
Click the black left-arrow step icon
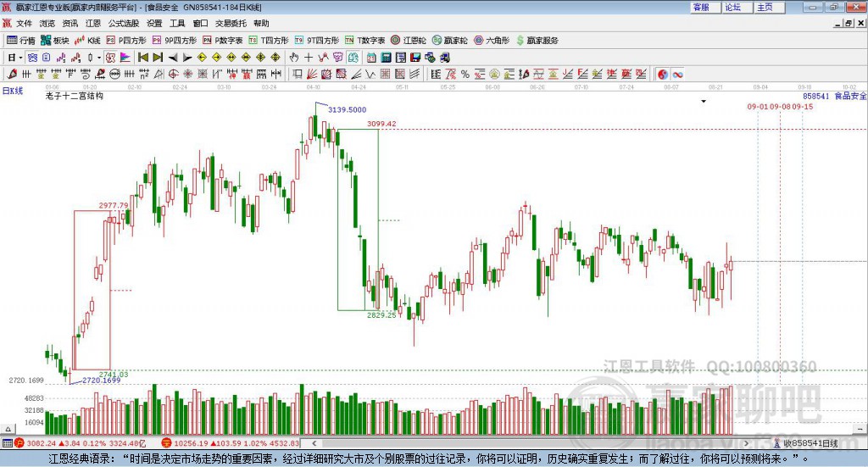(x=173, y=58)
